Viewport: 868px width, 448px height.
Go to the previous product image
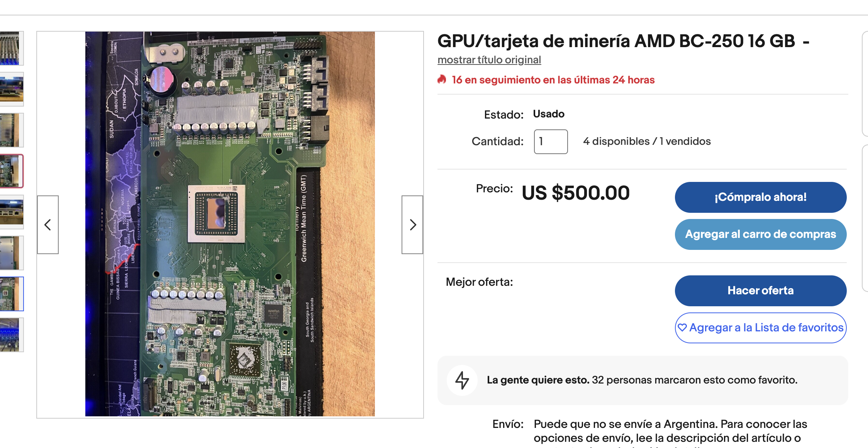[x=48, y=225]
